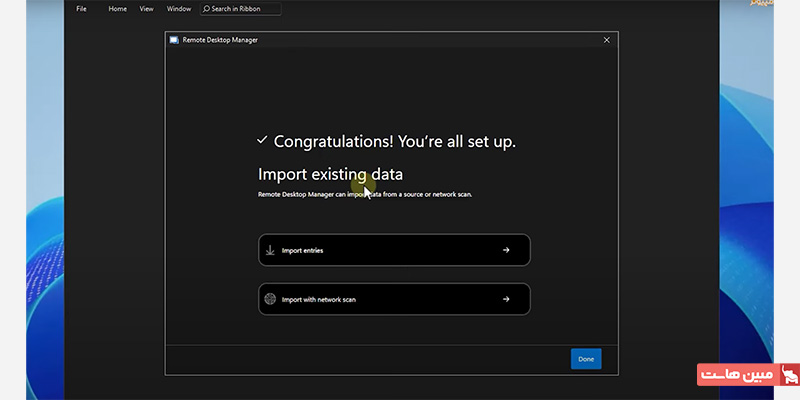This screenshot has width=800, height=400.
Task: Click the 'Remote Desktop Manager' dialog title text
Action: pos(220,40)
